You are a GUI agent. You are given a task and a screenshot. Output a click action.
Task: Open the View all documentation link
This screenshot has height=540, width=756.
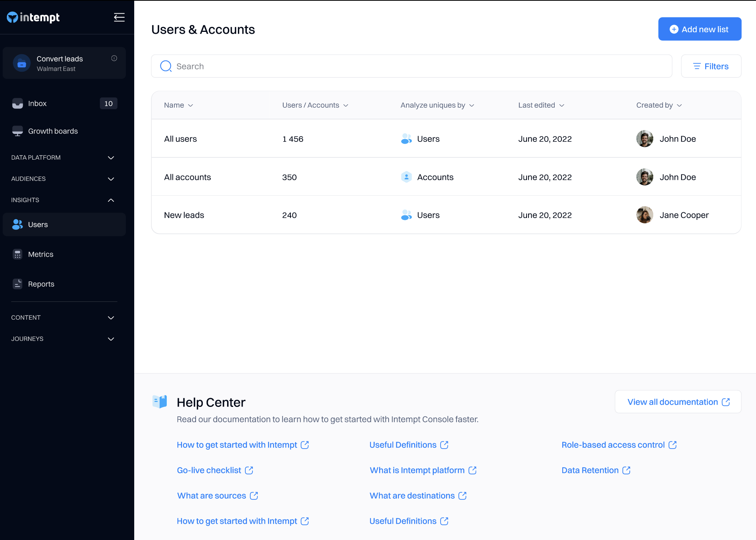click(x=678, y=402)
